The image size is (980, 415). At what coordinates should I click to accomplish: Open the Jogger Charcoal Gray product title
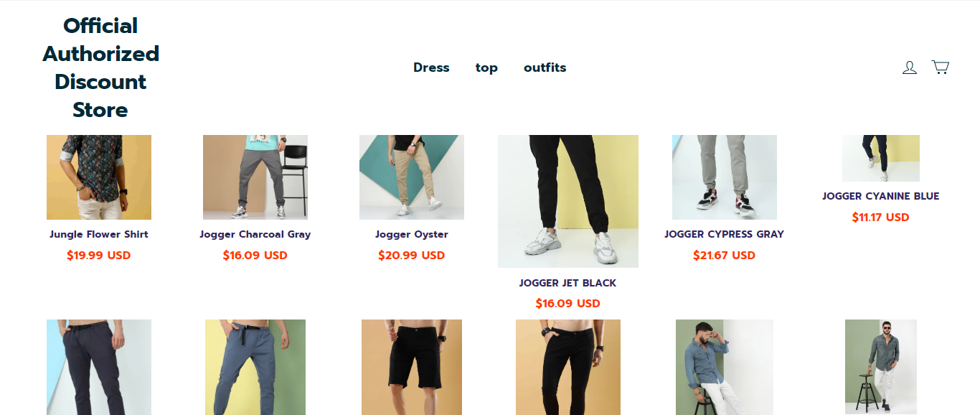pyautogui.click(x=255, y=234)
